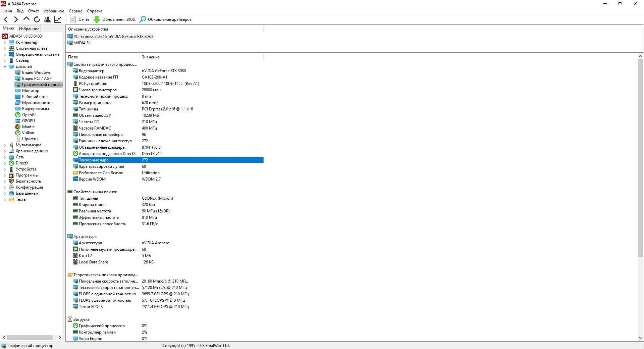Screen dimensions: 644x349
Task: Go forward with the right arrow icon
Action: pos(16,19)
